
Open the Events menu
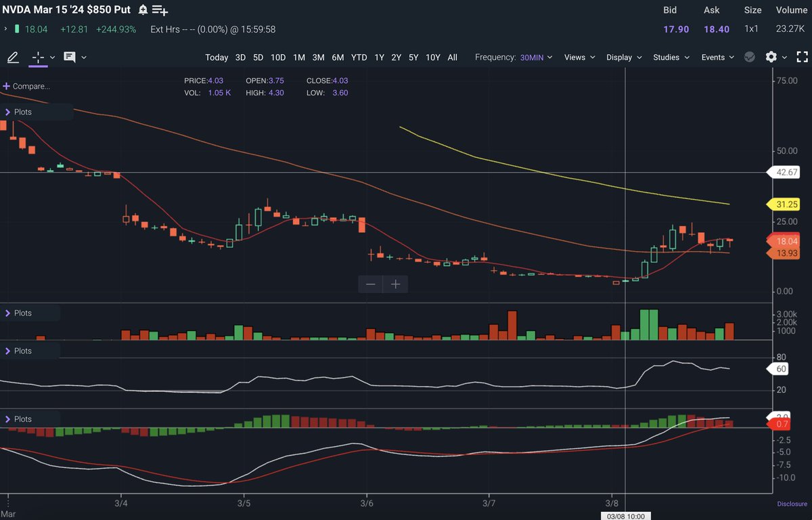[718, 58]
